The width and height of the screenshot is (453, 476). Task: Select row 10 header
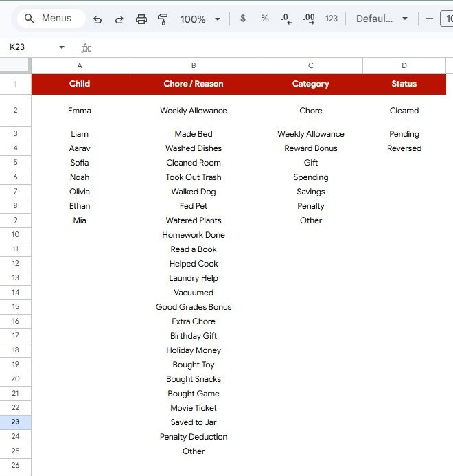click(x=15, y=234)
